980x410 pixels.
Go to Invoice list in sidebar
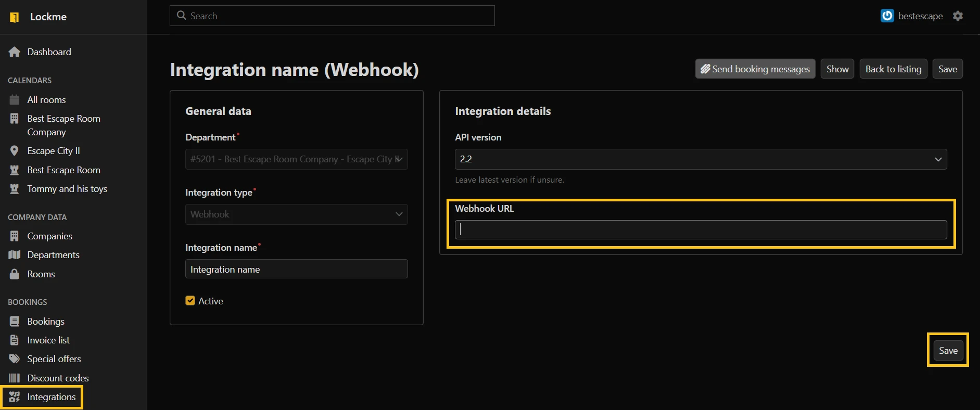pos(48,340)
